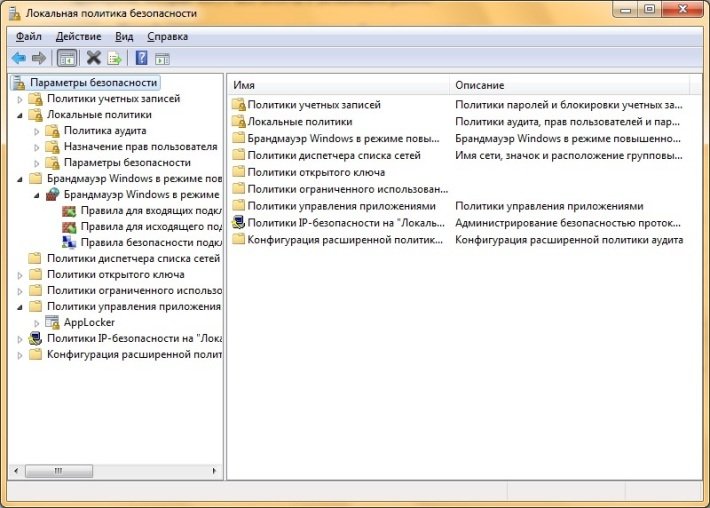This screenshot has width=710, height=508.
Task: Open Help via the question mark icon
Action: pyautogui.click(x=142, y=58)
